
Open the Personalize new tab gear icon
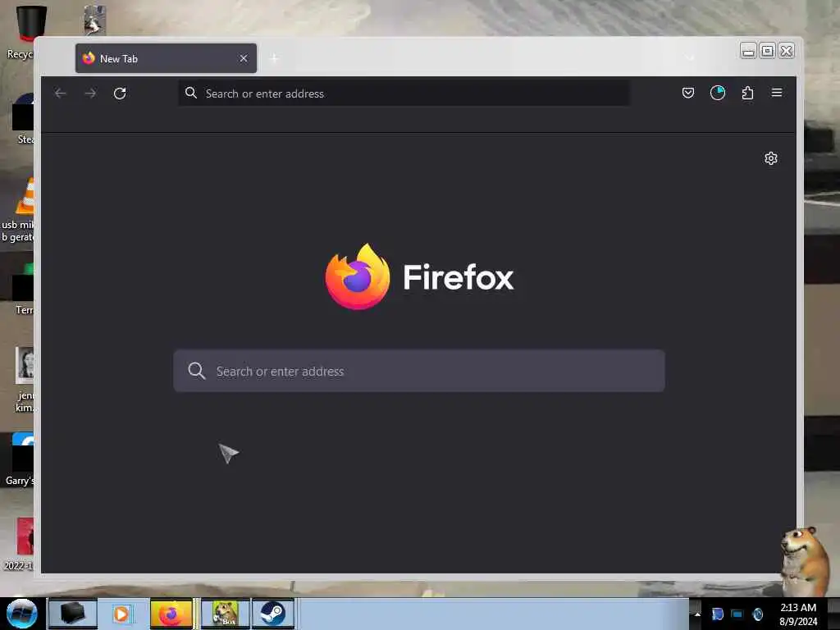pos(771,158)
